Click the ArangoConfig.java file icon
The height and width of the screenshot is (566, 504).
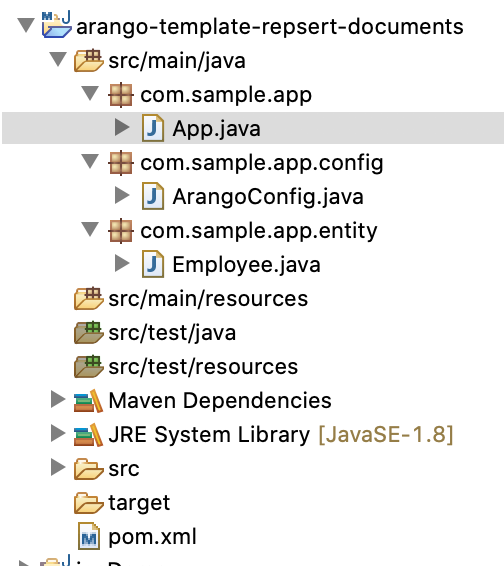click(153, 196)
